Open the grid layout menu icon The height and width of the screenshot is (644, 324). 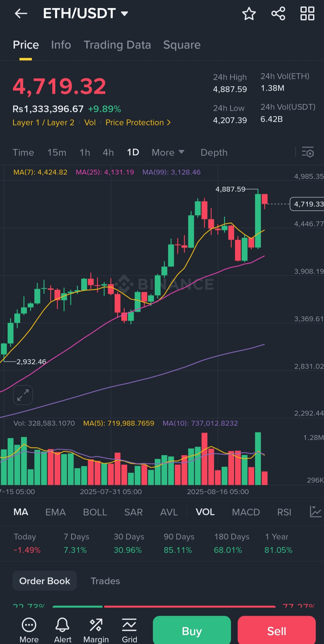(307, 14)
